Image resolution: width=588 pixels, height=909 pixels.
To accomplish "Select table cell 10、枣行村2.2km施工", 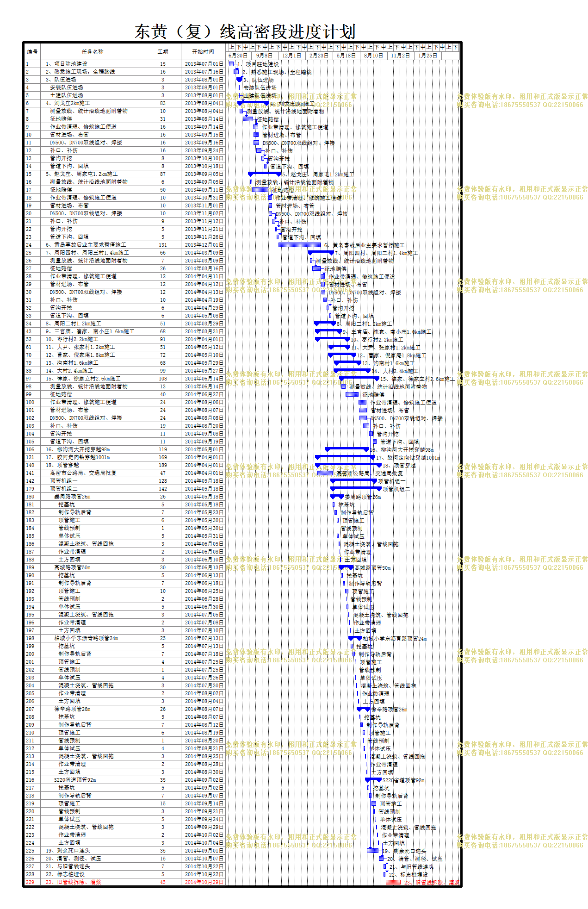I will (93, 339).
